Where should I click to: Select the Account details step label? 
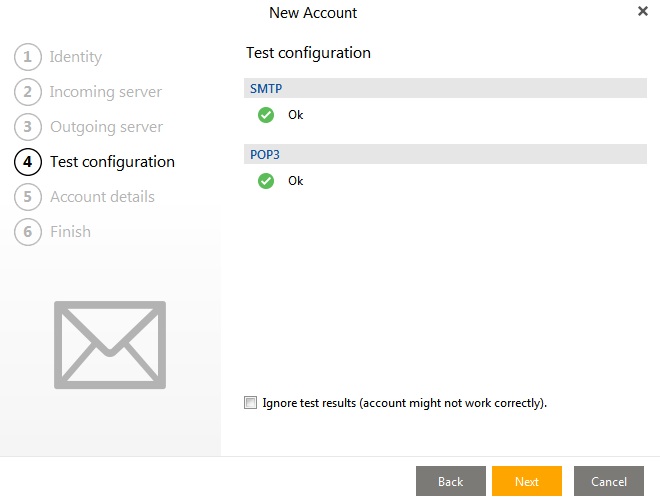pyautogui.click(x=102, y=197)
